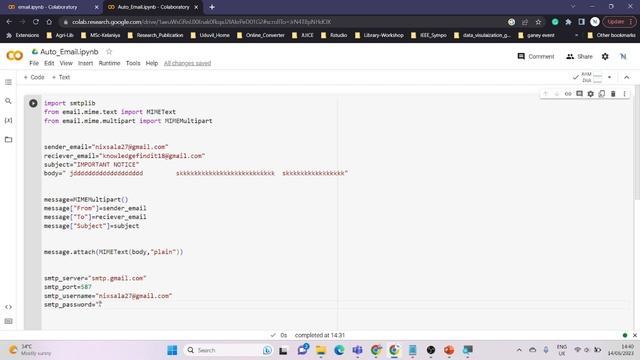Close the bottom status bar
Screen dimensions: 640x360
[635, 335]
